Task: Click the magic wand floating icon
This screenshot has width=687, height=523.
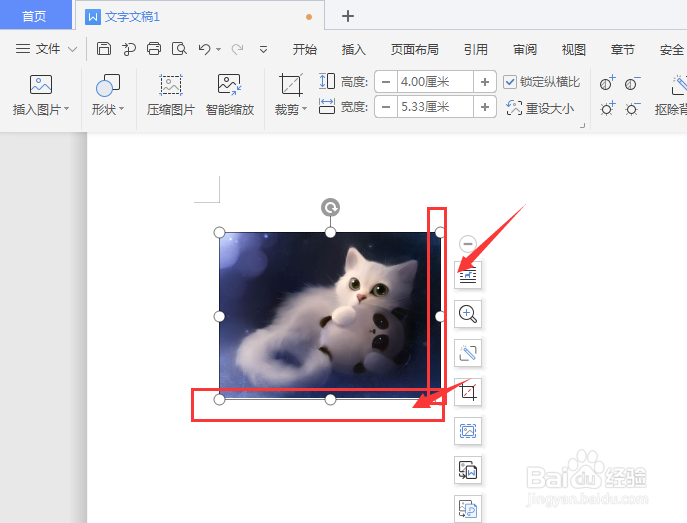Action: pyautogui.click(x=468, y=353)
